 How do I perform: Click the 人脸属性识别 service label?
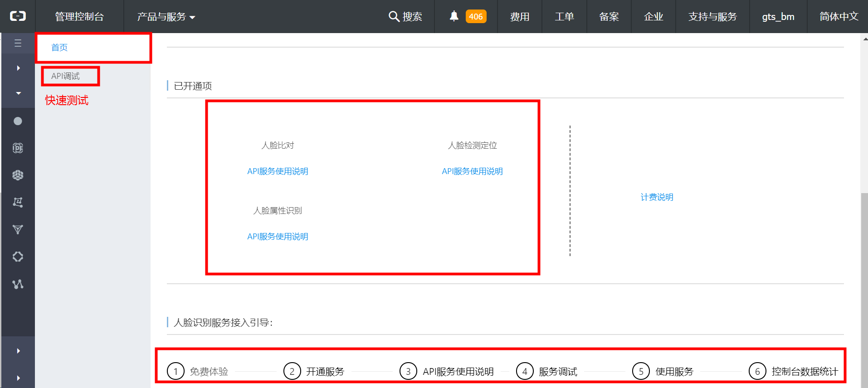click(278, 211)
